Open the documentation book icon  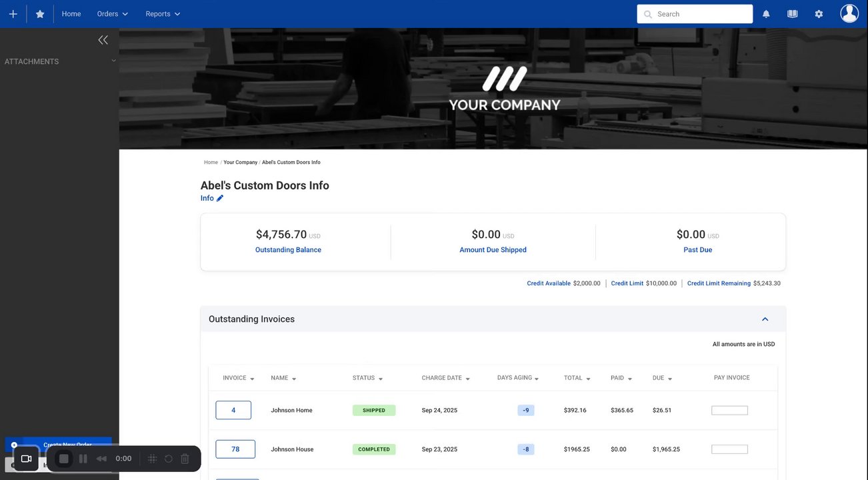click(x=792, y=14)
